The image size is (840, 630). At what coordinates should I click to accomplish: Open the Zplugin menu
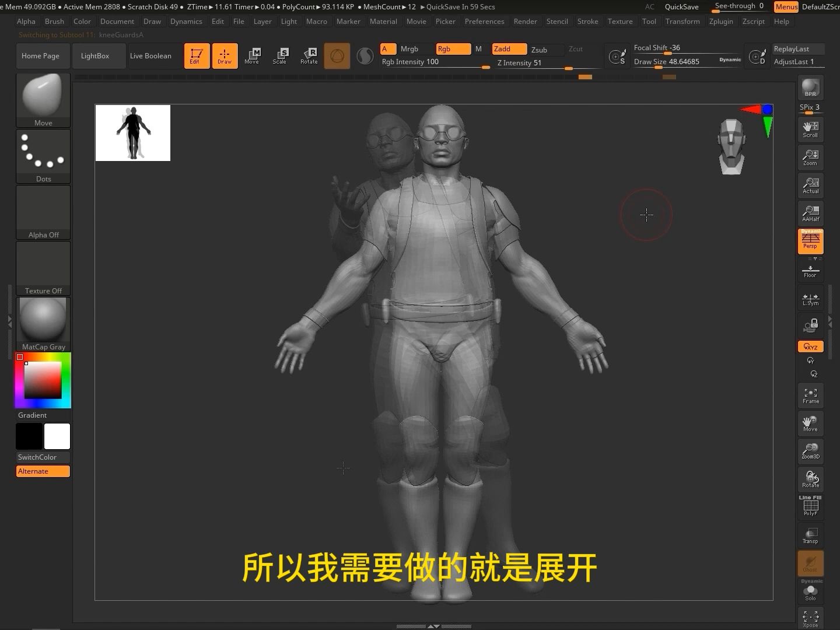pyautogui.click(x=721, y=22)
